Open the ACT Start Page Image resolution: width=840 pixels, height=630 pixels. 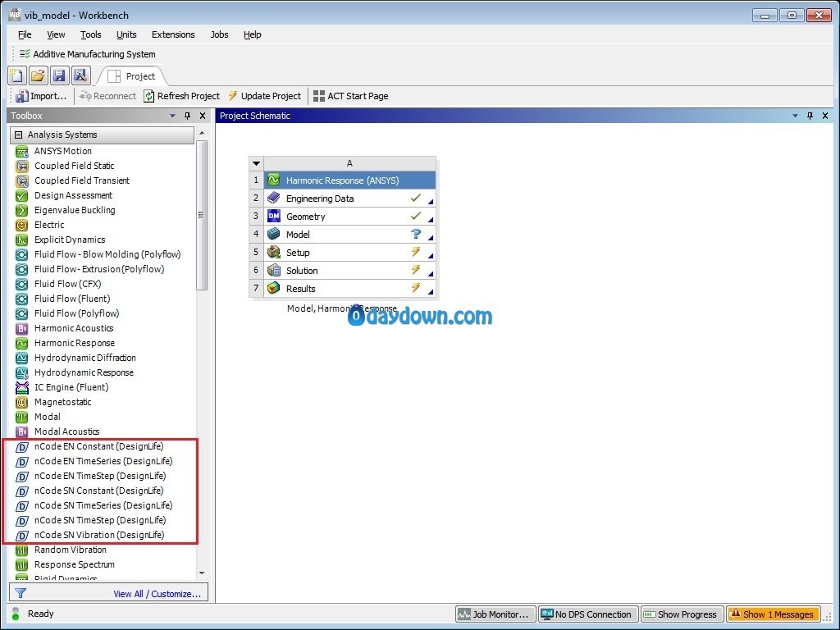click(351, 96)
